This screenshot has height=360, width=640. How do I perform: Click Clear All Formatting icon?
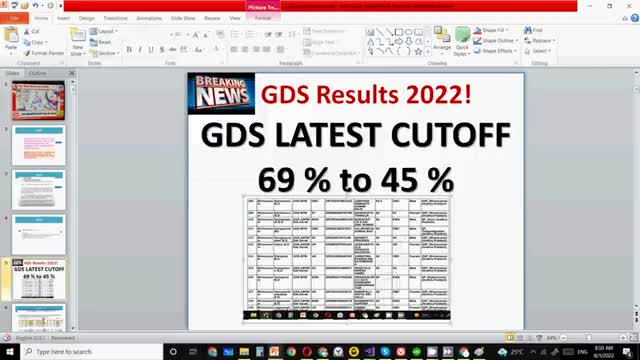point(220,35)
